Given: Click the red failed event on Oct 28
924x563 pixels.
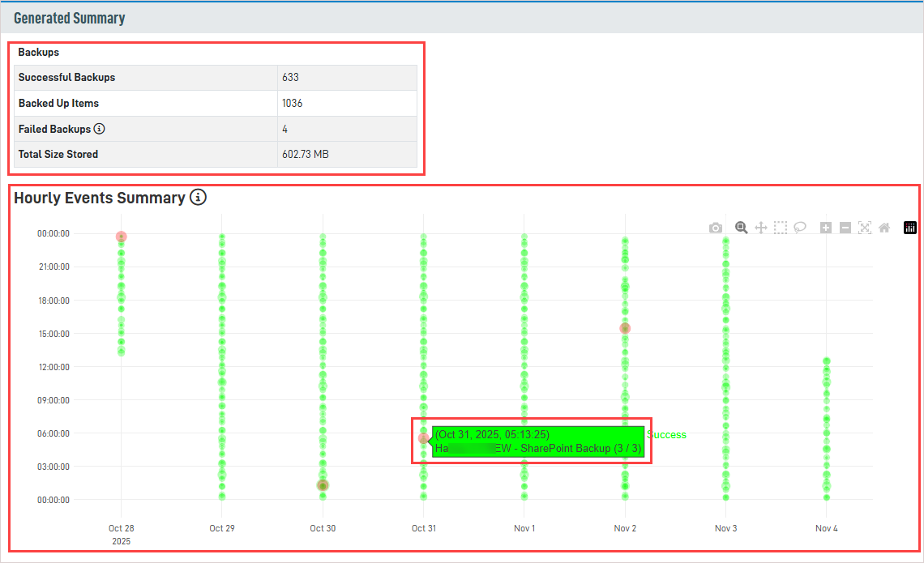Looking at the screenshot, I should 121,237.
